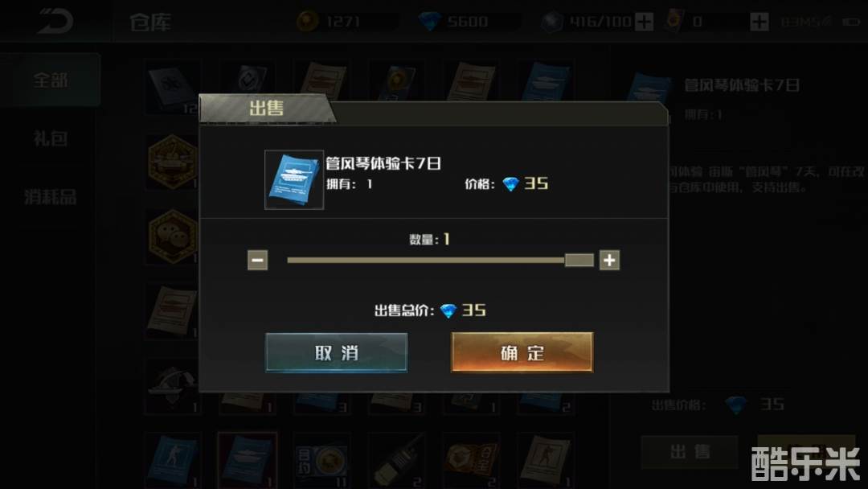Click the quantity slider handle
Image resolution: width=868 pixels, height=489 pixels.
point(579,260)
